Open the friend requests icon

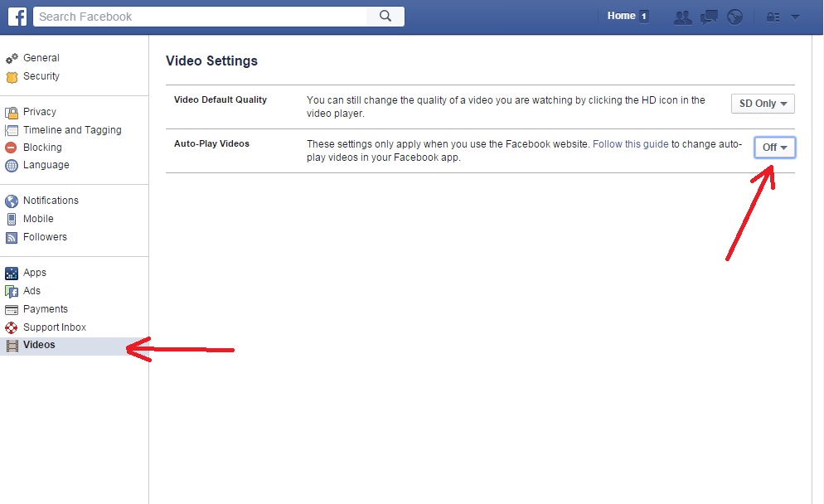[682, 17]
